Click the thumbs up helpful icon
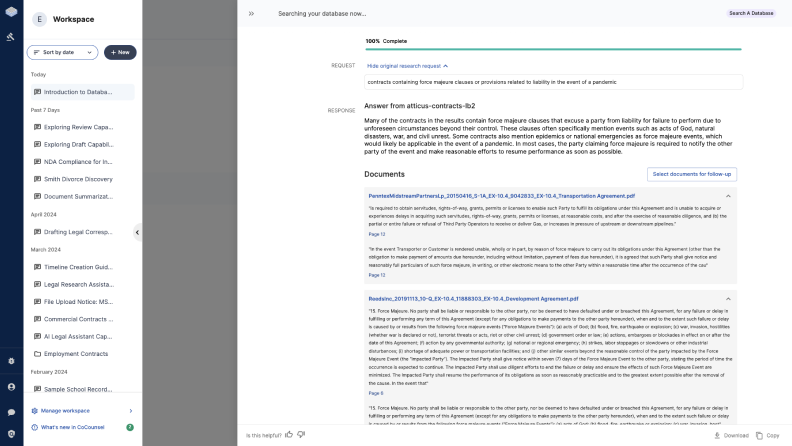 [x=289, y=434]
